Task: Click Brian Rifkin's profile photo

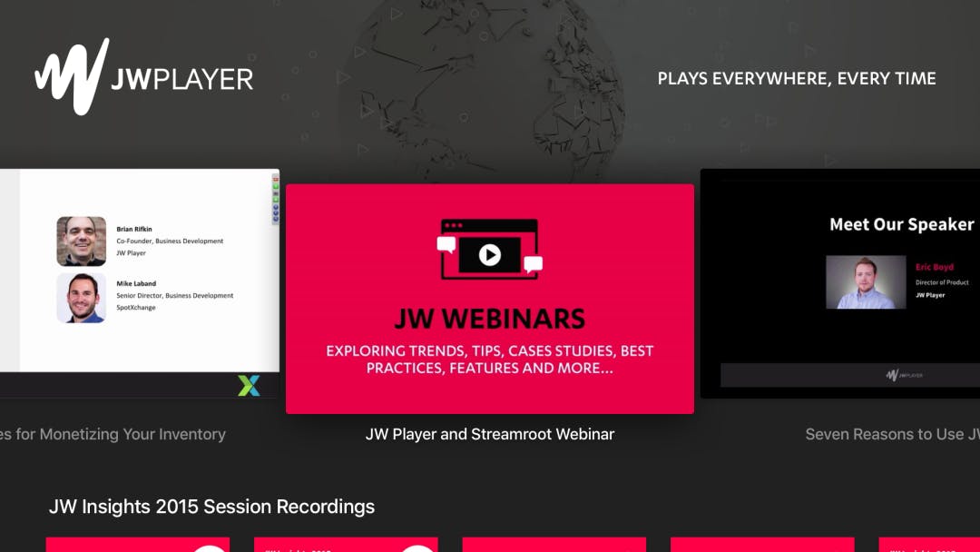Action: [82, 241]
